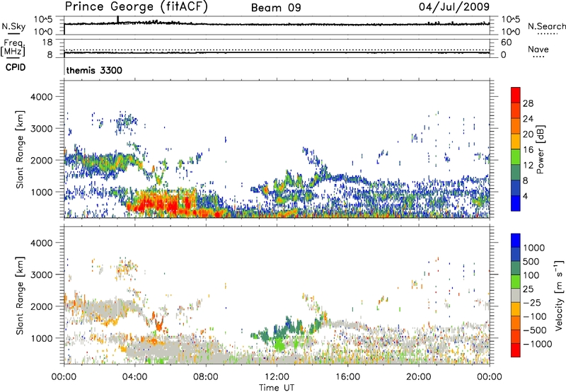Screen dimensions: 566x392
Task: Click the strong red echo region in power panel
Action: point(163,204)
